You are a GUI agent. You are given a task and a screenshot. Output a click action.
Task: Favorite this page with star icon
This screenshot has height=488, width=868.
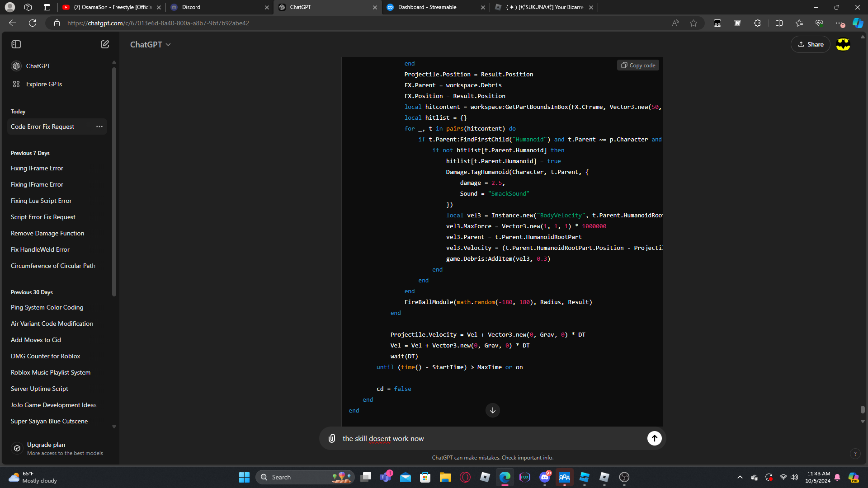click(x=693, y=23)
